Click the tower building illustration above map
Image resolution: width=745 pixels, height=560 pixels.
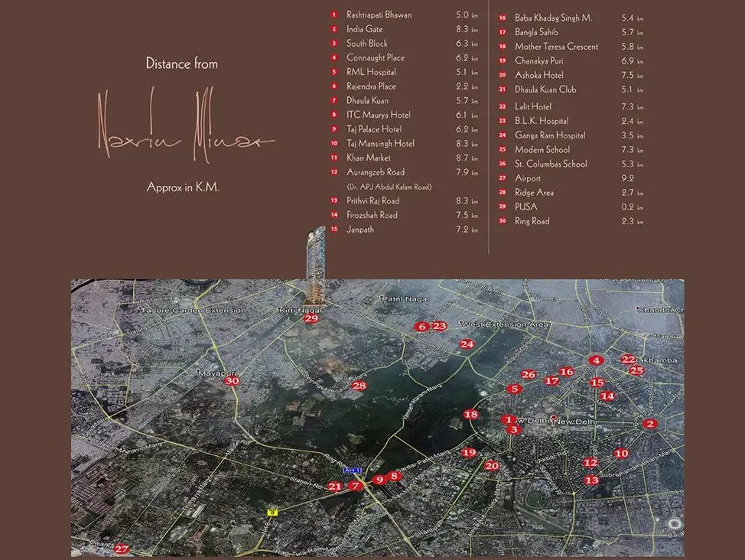pyautogui.click(x=316, y=265)
